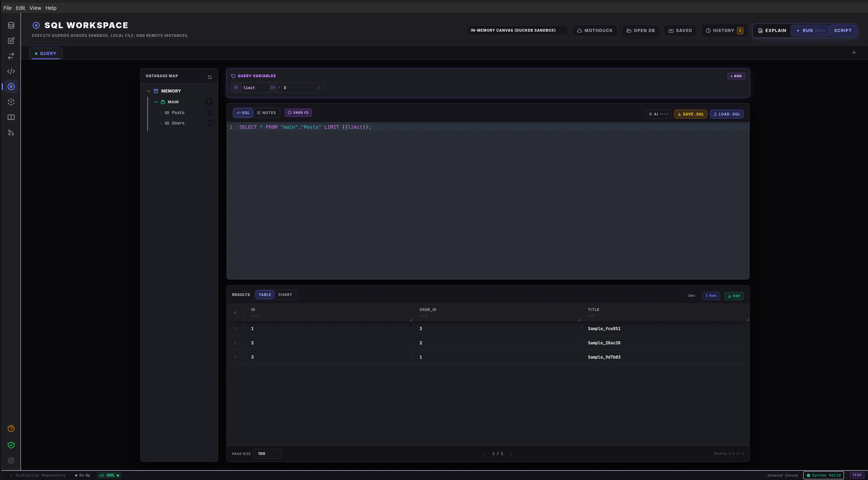Open the orange help question-mark icon
The height and width of the screenshot is (480, 868).
pos(11,429)
